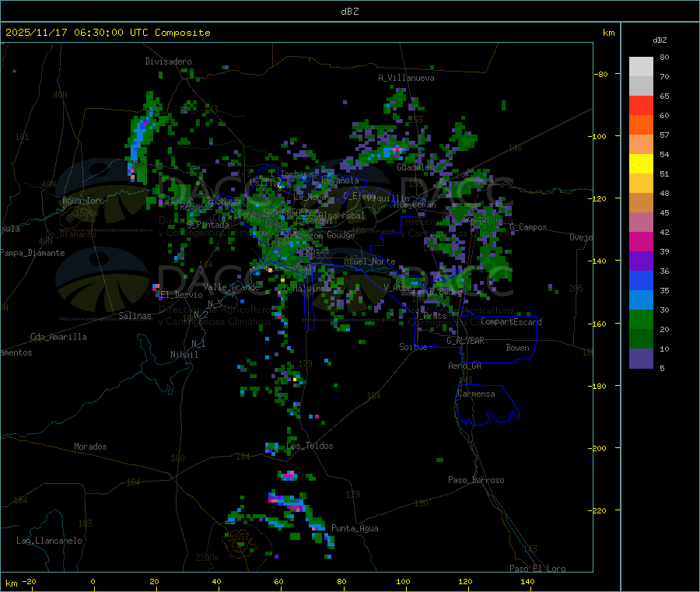Click the 60 km horizontal axis label
Image resolution: width=700 pixels, height=592 pixels.
pos(278,581)
